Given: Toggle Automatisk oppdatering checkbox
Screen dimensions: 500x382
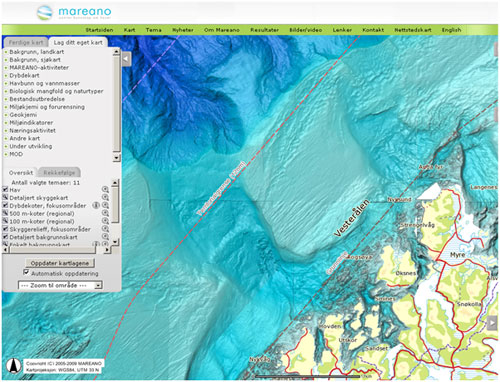Looking at the screenshot, I should point(26,272).
